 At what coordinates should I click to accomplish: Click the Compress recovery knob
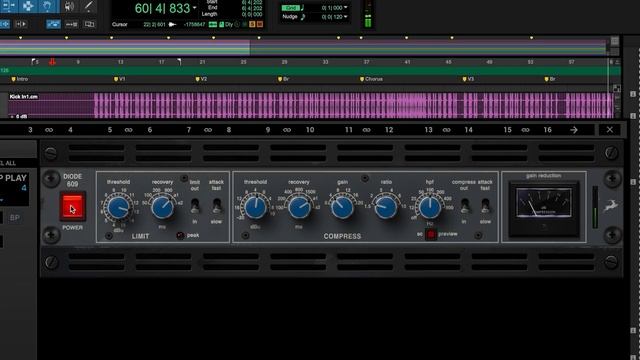(299, 207)
